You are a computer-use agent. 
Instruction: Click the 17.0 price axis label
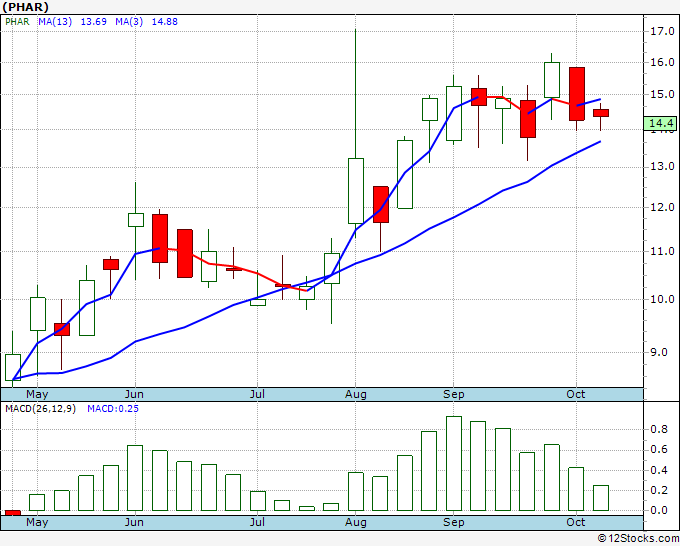click(x=662, y=31)
